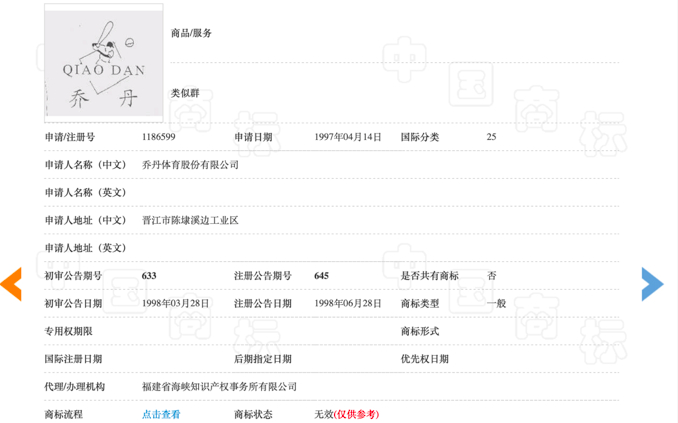Screen dimensions: 678x423
Task: Select the 优先权日期 label
Action: tap(425, 359)
